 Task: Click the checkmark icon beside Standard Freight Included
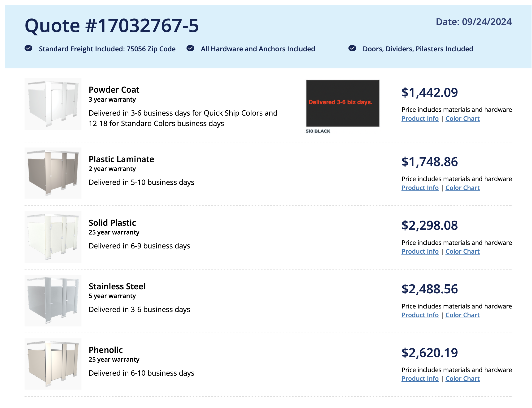[28, 48]
